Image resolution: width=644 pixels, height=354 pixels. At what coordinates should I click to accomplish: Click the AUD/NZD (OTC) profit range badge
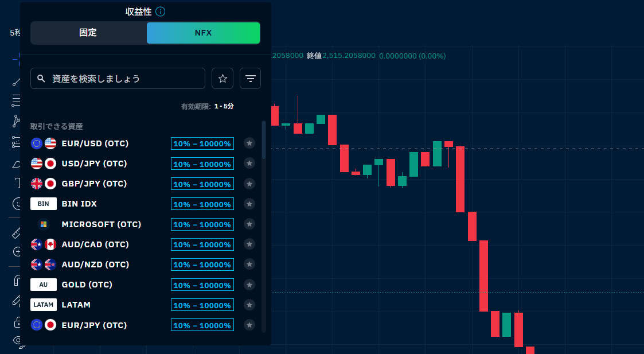coord(202,264)
